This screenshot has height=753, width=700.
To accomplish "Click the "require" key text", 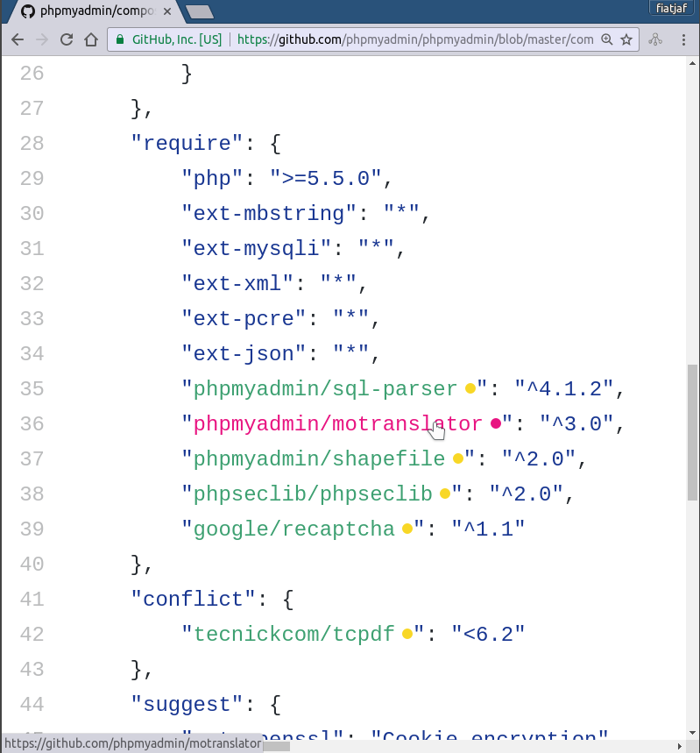I will click(x=187, y=144).
